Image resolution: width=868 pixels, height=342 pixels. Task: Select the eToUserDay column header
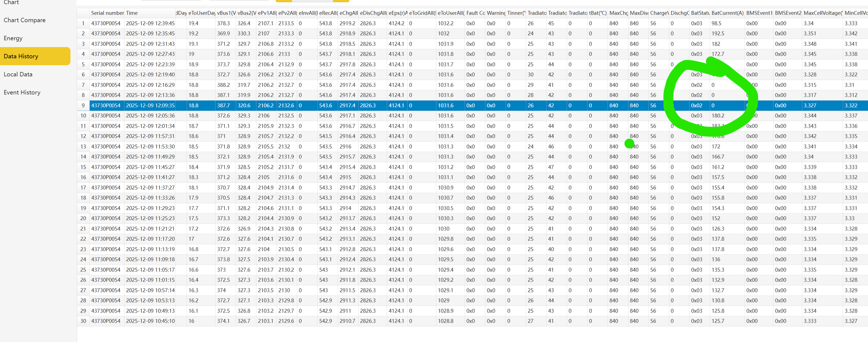201,13
